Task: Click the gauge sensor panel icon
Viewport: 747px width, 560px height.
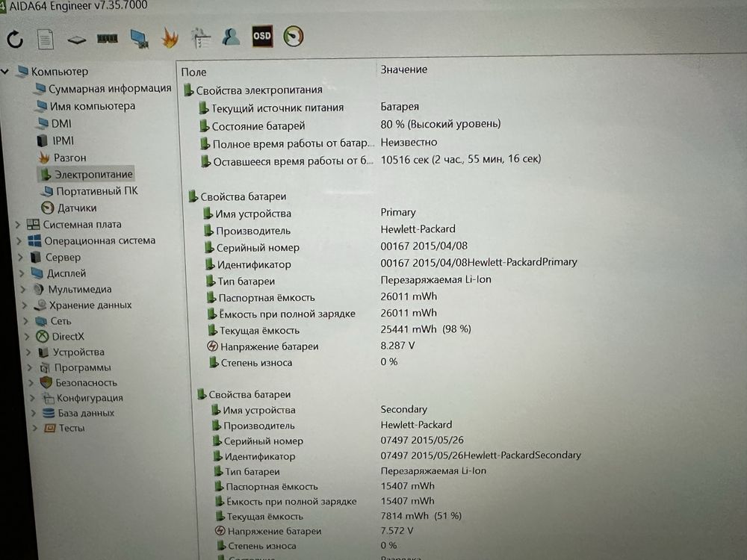Action: click(x=293, y=36)
